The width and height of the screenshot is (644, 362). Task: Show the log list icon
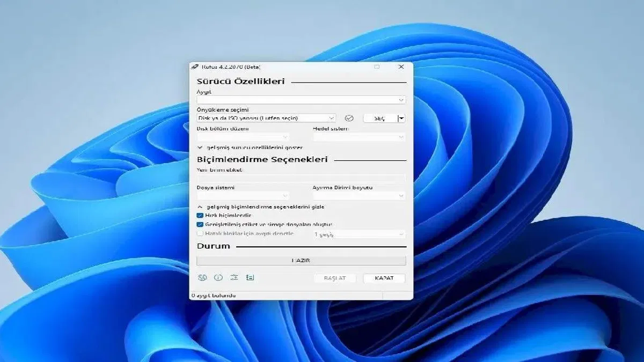pos(250,278)
